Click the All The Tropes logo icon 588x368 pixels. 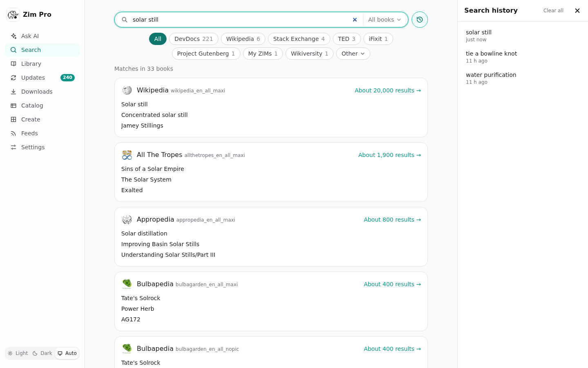click(x=127, y=155)
